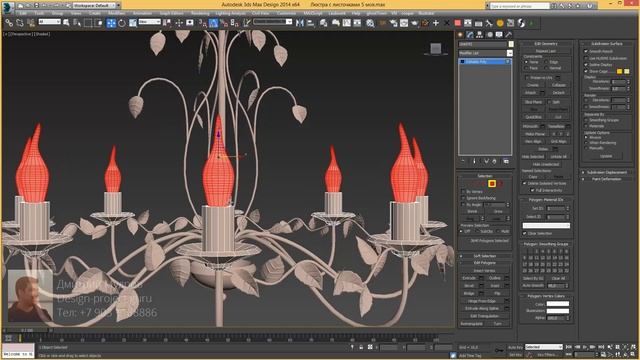Open the View reference coordinate dropdown
The width and height of the screenshot is (640, 360).
coord(149,22)
